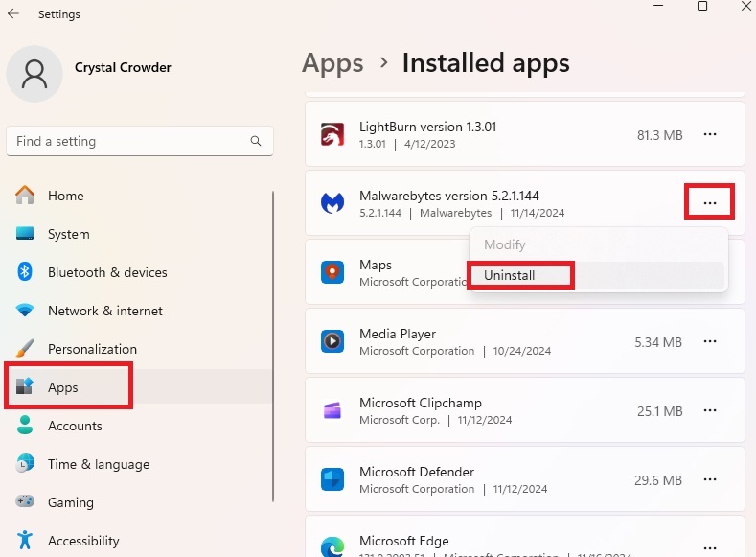This screenshot has height=557, width=756.
Task: Open Crystal Crowder's profile avatar
Action: 34,74
